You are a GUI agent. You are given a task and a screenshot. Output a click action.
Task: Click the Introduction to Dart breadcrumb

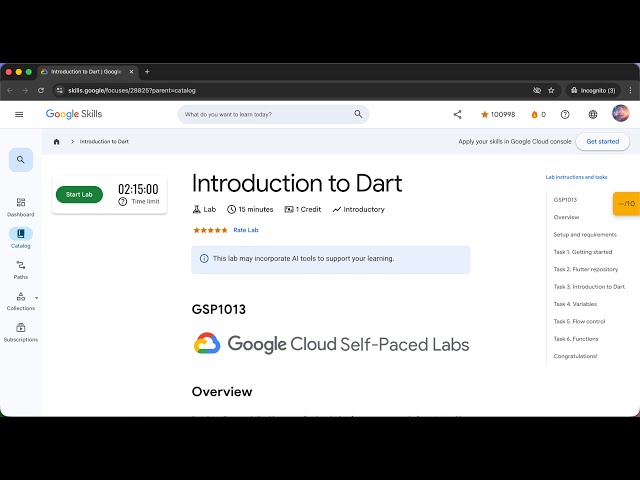coord(104,142)
